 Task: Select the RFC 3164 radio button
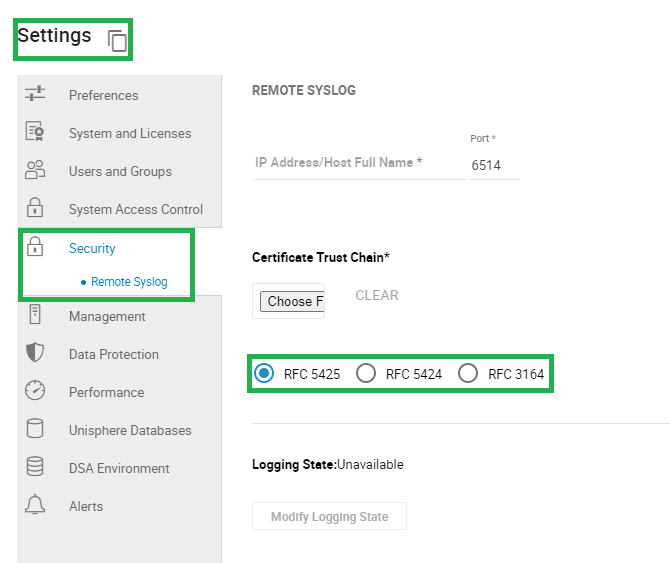[468, 374]
